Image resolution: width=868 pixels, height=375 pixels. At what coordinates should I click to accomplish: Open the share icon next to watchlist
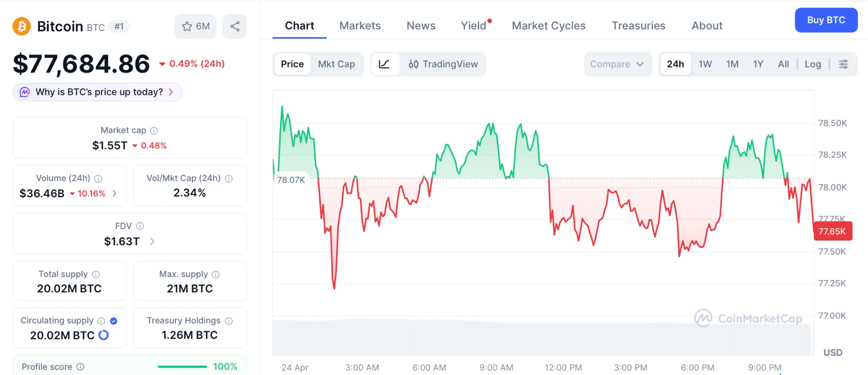click(235, 26)
